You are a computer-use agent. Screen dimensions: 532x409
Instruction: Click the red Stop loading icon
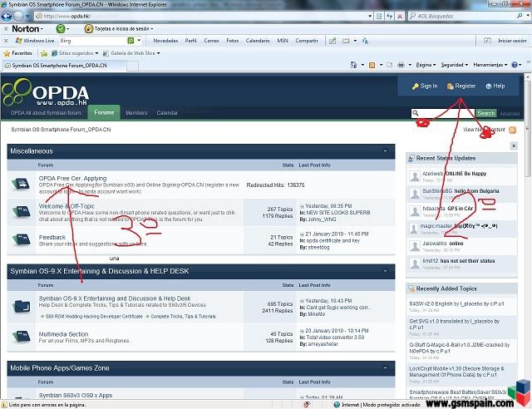click(400, 16)
